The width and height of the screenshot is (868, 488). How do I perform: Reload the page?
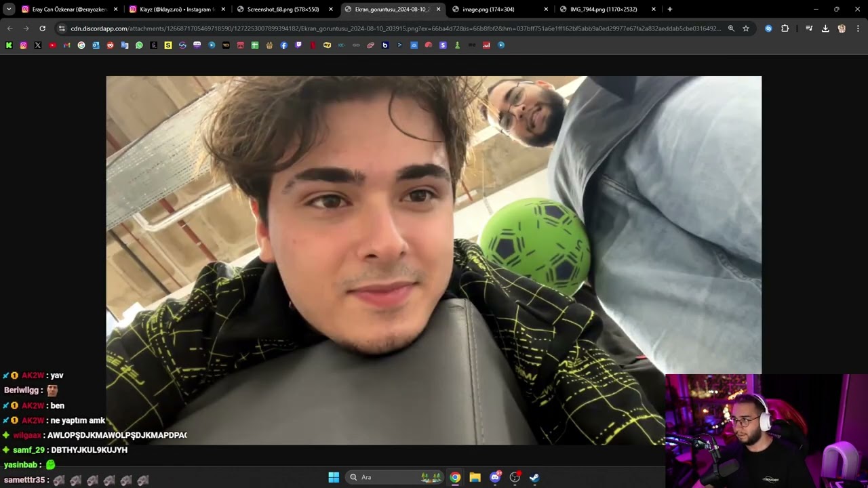[x=42, y=28]
